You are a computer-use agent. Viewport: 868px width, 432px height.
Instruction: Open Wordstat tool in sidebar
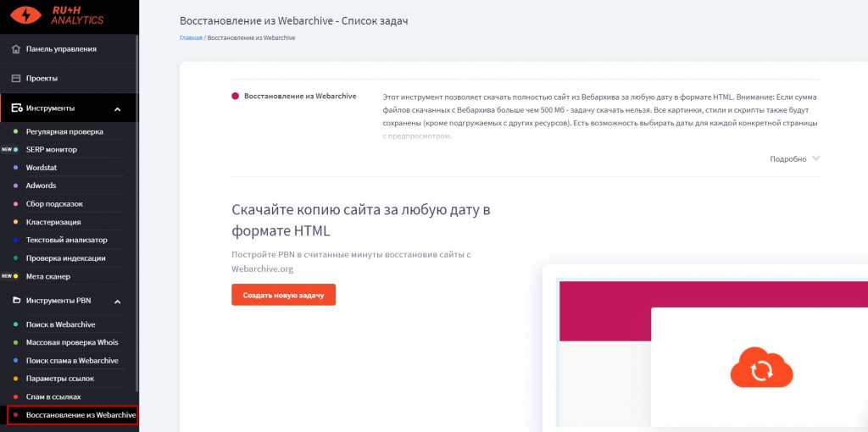point(41,168)
